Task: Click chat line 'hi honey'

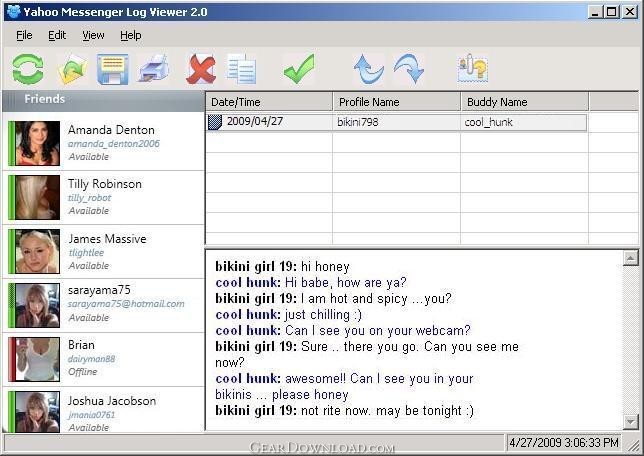Action: click(282, 267)
